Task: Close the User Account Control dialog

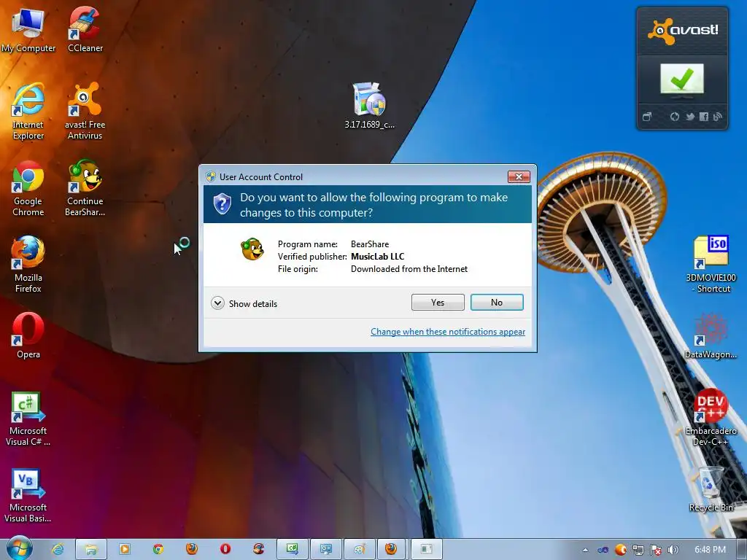Action: click(519, 176)
